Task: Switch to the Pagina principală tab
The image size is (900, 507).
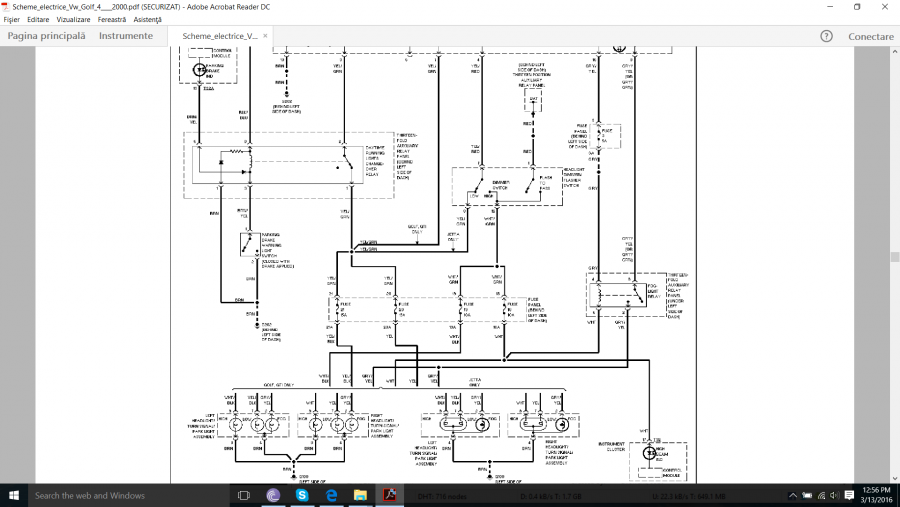Action: coord(46,36)
